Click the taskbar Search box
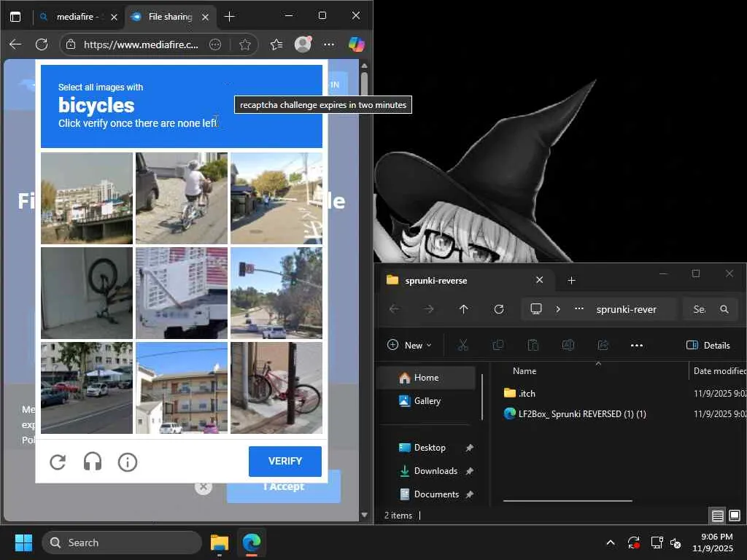The width and height of the screenshot is (747, 560). 122,542
